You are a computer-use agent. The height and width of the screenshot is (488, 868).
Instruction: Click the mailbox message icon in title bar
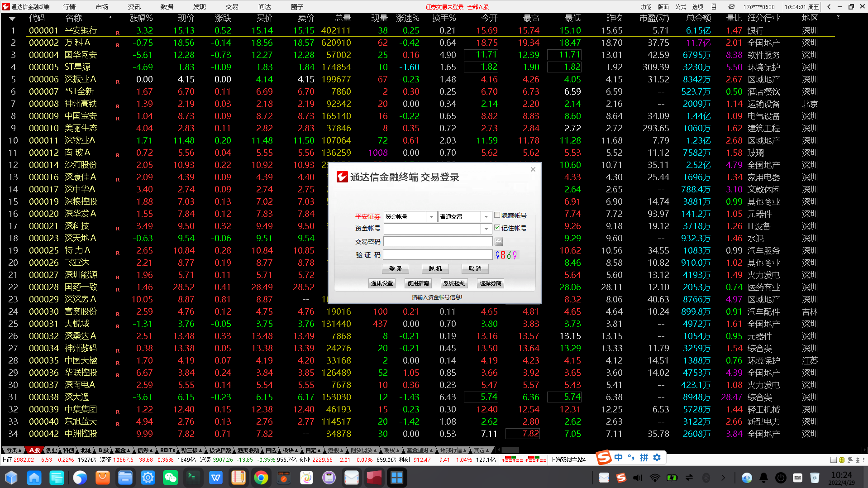point(731,7)
